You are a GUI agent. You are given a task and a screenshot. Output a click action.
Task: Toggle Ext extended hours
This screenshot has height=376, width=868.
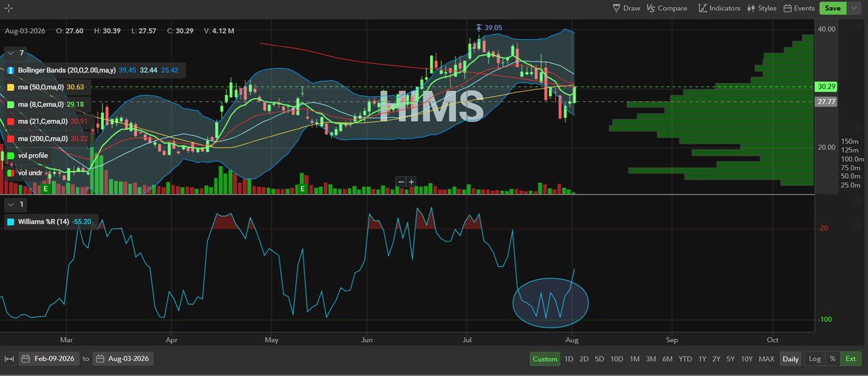(851, 359)
